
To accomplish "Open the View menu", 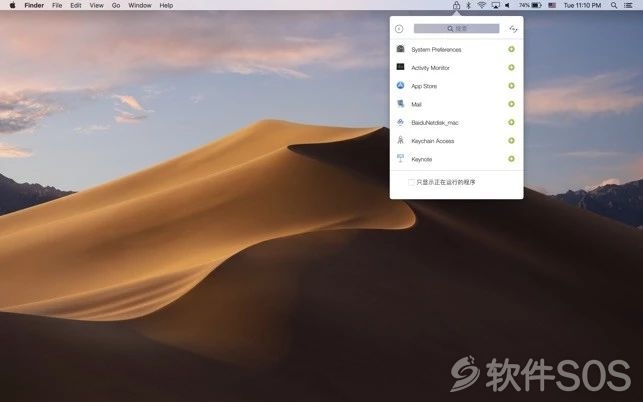I will (x=96, y=5).
